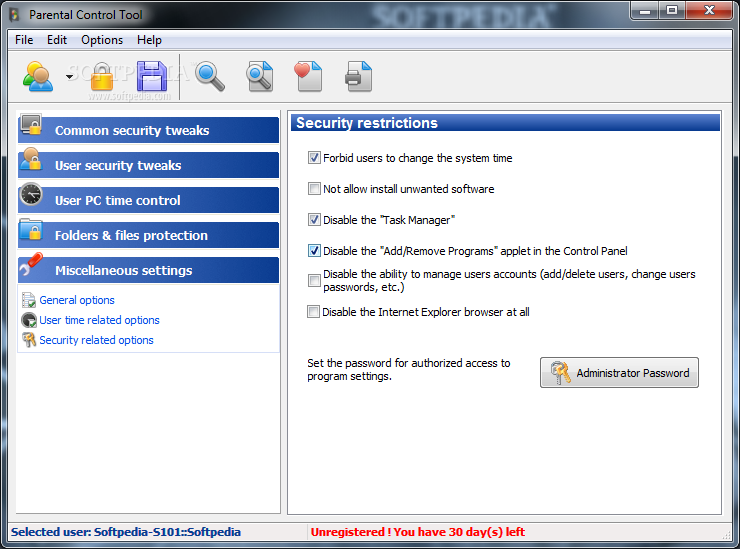The height and width of the screenshot is (549, 740).
Task: Close the Parental Control Tool window
Action: [709, 10]
